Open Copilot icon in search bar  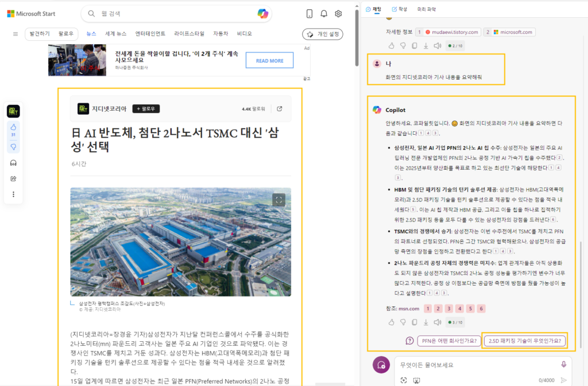tap(263, 14)
